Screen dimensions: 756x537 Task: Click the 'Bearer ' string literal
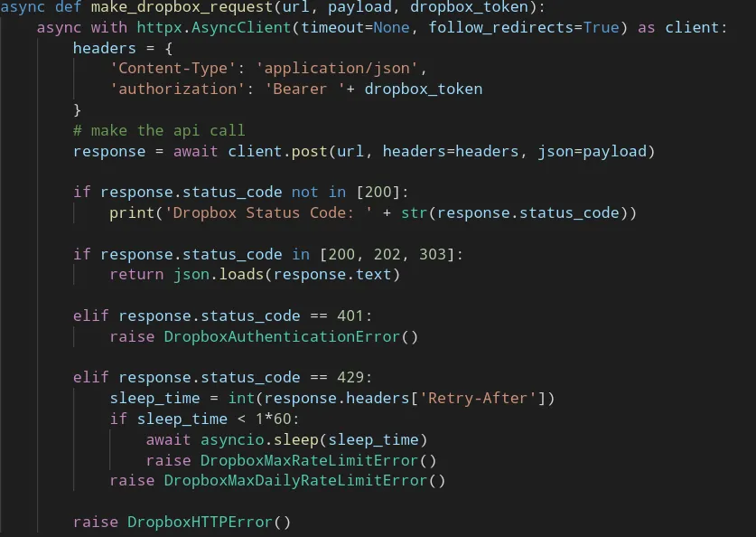[305, 89]
